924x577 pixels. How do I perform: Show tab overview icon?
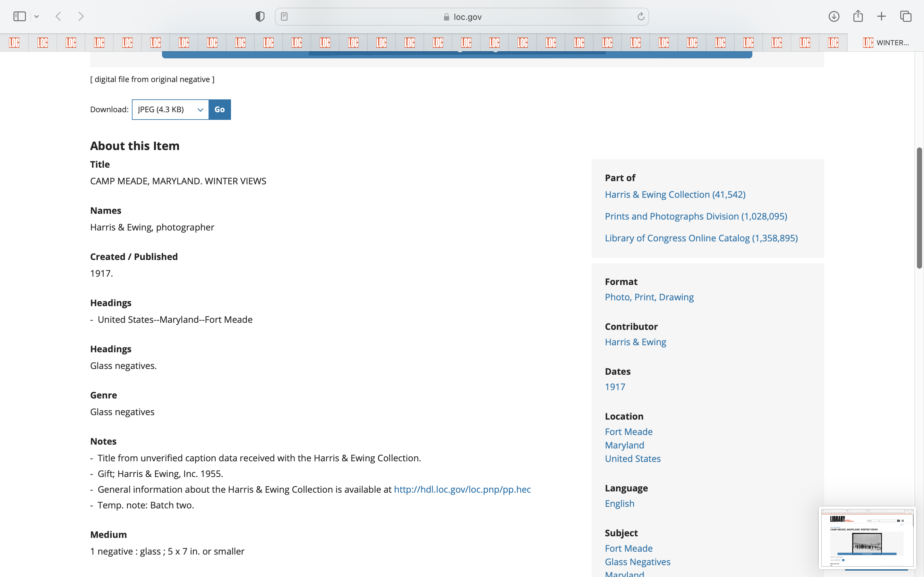click(906, 16)
